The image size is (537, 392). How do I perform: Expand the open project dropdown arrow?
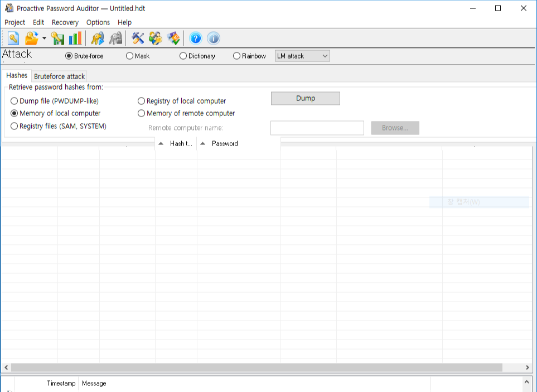pos(44,38)
